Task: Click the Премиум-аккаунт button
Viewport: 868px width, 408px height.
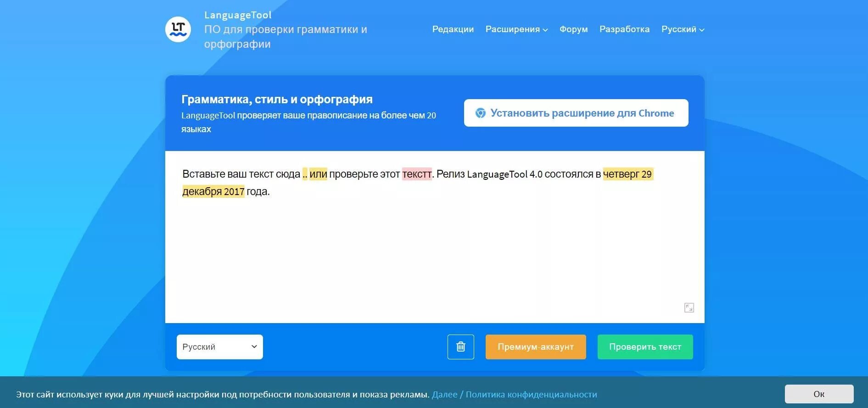Action: pyautogui.click(x=536, y=347)
